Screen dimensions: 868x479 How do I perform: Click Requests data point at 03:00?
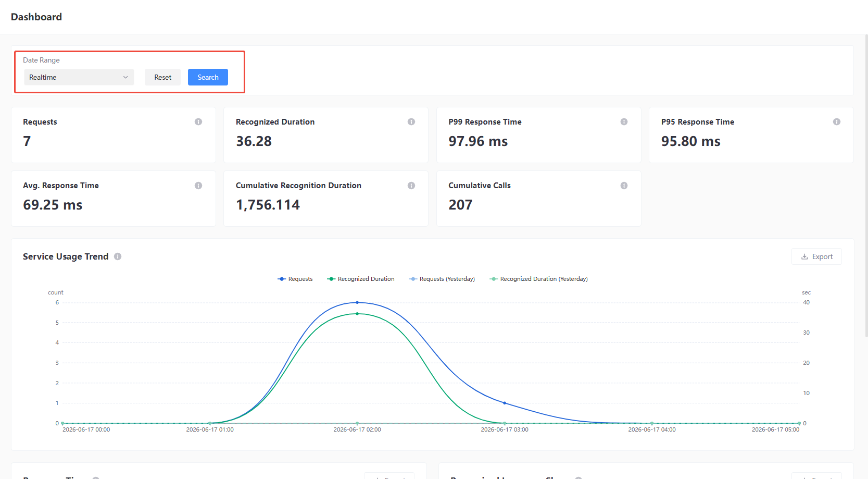coord(505,403)
